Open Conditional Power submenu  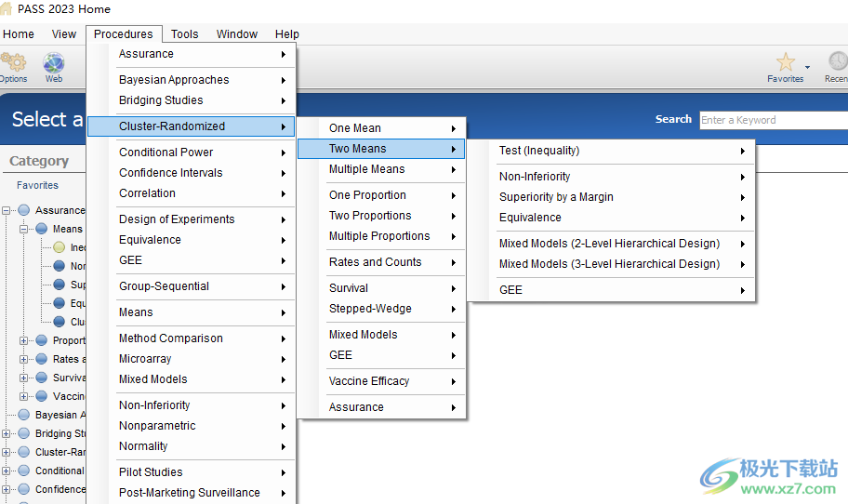click(x=191, y=153)
